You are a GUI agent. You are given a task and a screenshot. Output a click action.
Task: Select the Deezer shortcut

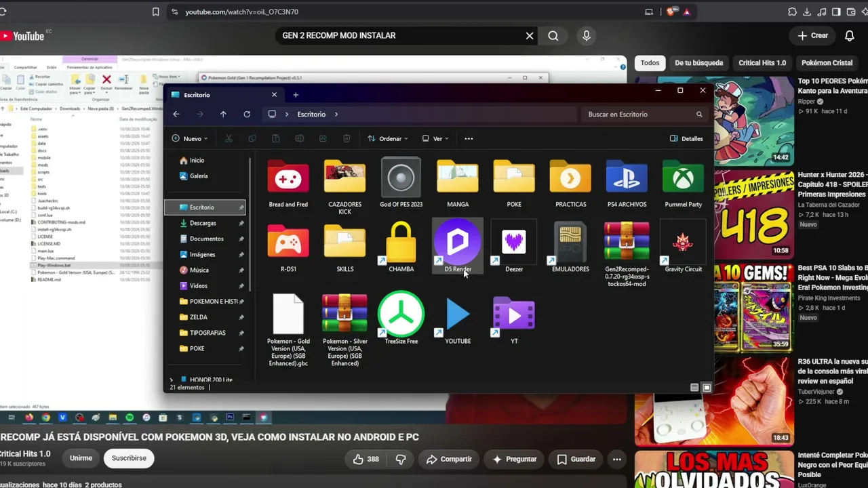[x=514, y=247]
